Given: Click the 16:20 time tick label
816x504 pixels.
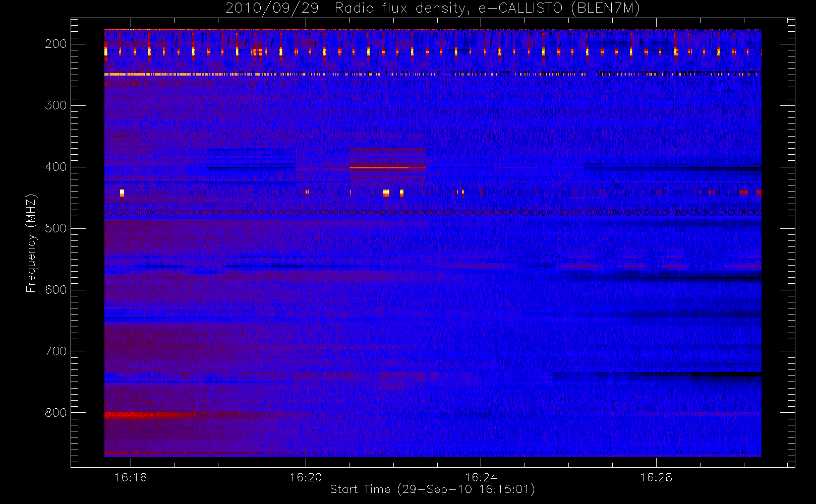Looking at the screenshot, I should [x=306, y=477].
